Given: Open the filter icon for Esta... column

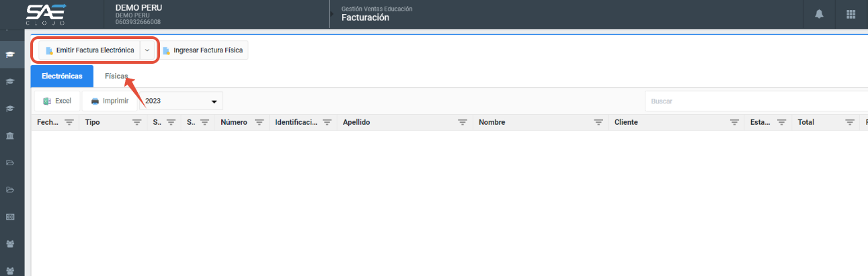Looking at the screenshot, I should pyautogui.click(x=781, y=122).
